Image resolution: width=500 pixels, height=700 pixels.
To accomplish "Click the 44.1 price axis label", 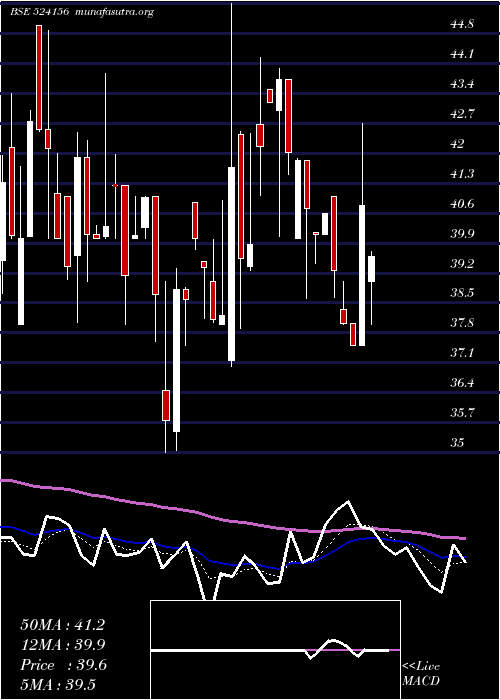I will pyautogui.click(x=462, y=54).
